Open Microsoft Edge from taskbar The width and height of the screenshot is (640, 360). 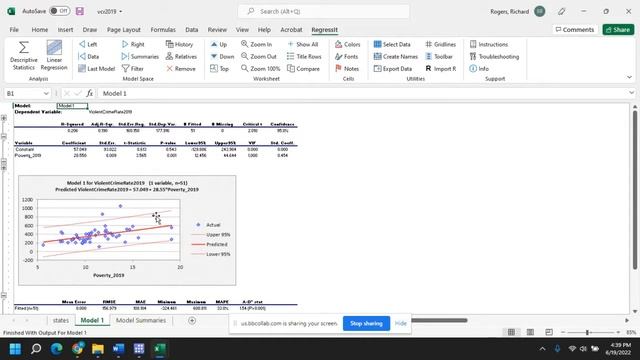tap(56, 349)
